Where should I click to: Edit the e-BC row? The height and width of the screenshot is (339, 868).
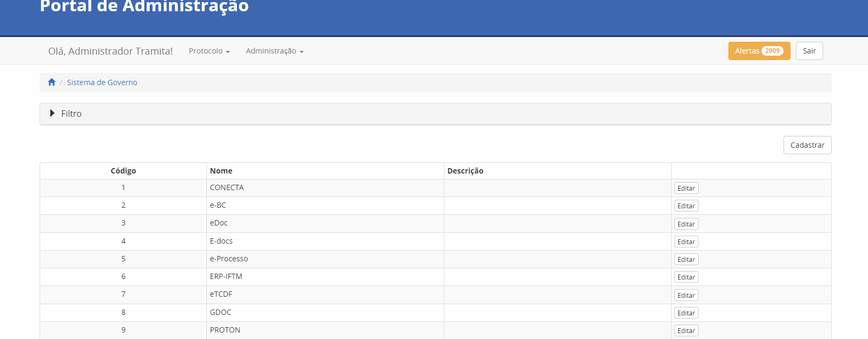pyautogui.click(x=686, y=206)
